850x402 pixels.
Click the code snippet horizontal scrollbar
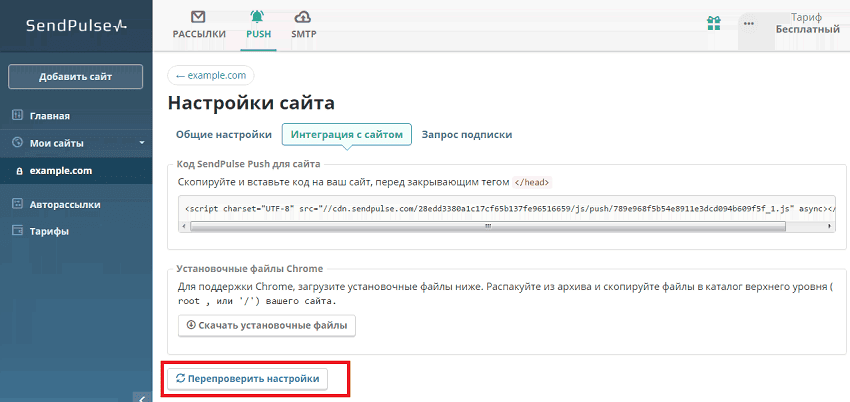488,226
